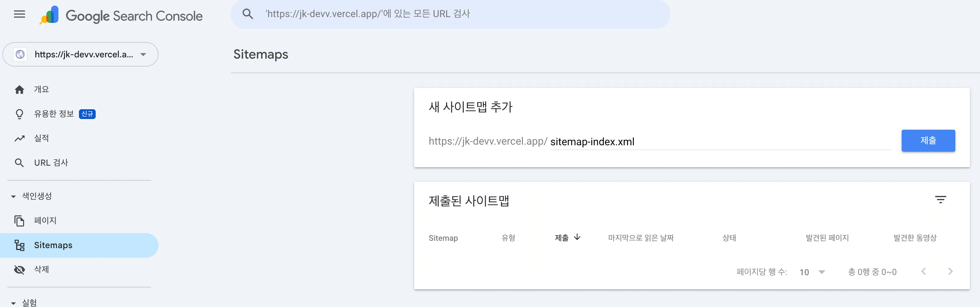The image size is (980, 307).
Task: Open 유용한 정보 via the lightbulb icon
Action: point(20,114)
